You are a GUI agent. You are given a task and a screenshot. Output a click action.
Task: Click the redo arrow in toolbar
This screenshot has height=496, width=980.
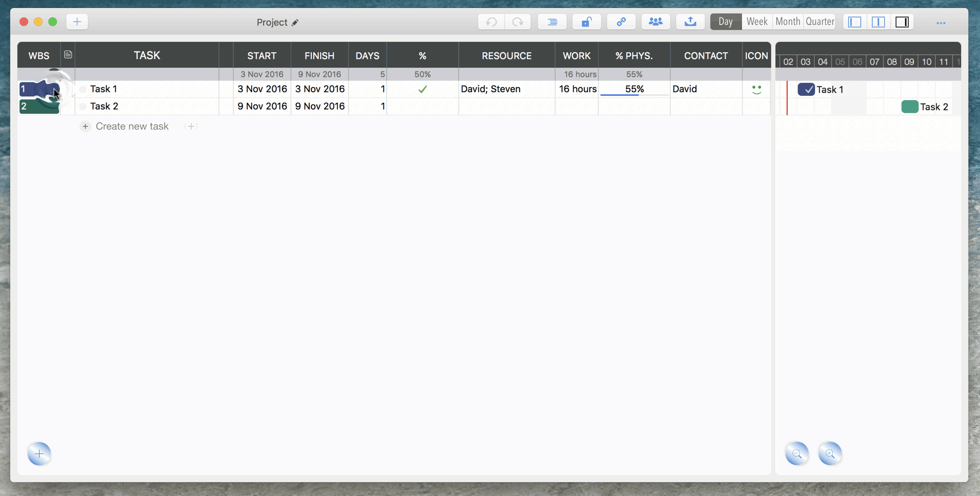click(518, 22)
